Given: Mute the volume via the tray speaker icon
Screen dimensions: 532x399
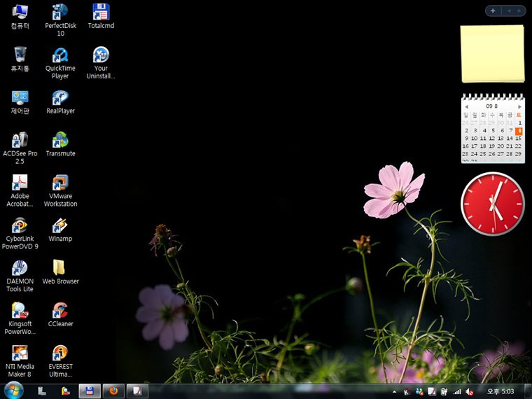Looking at the screenshot, I should click(x=470, y=391).
